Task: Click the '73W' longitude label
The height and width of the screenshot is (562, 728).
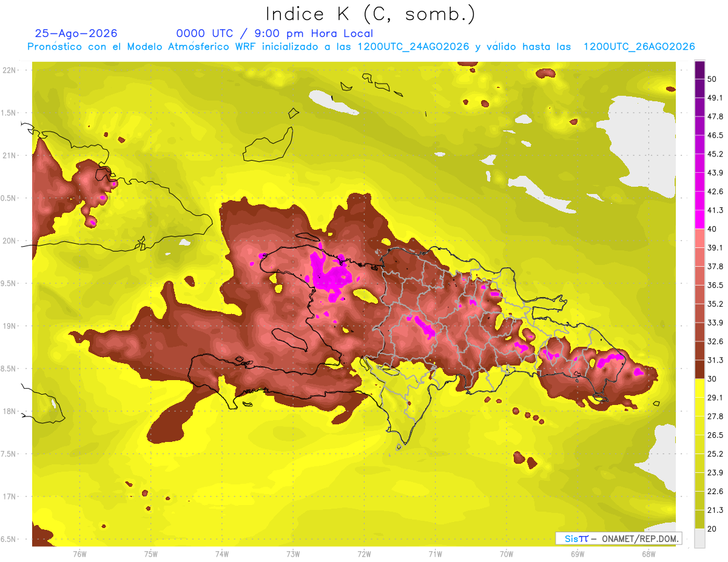Action: (293, 554)
